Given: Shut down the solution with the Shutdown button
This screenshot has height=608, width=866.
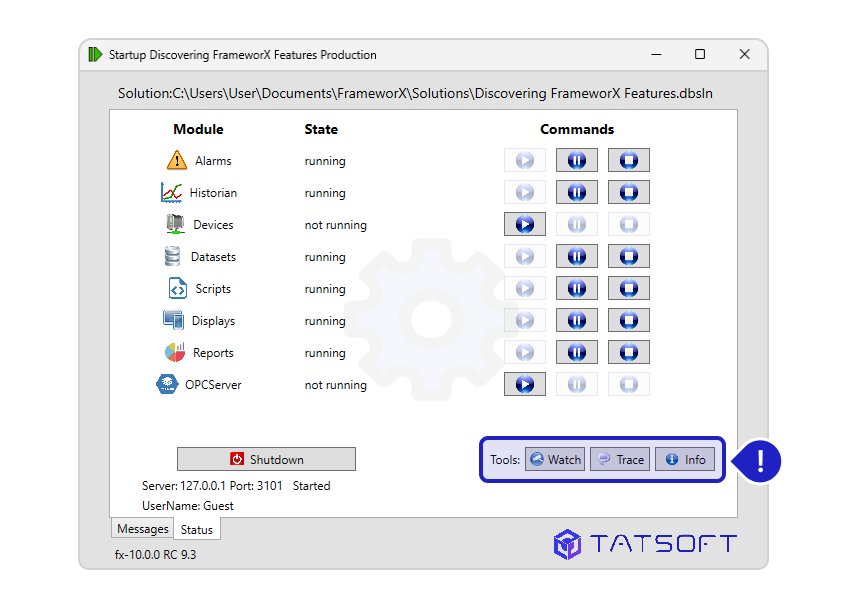Looking at the screenshot, I should (266, 459).
